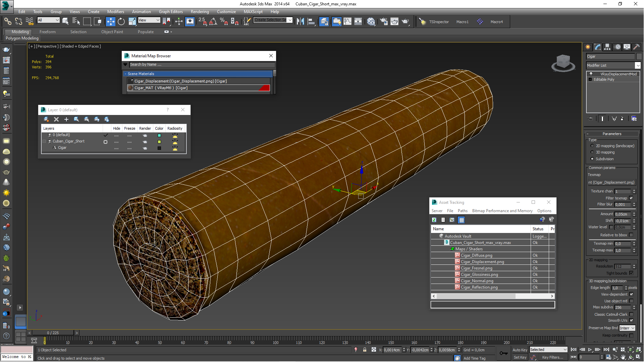
Task: Activate the Select and Move tool
Action: [110, 21]
